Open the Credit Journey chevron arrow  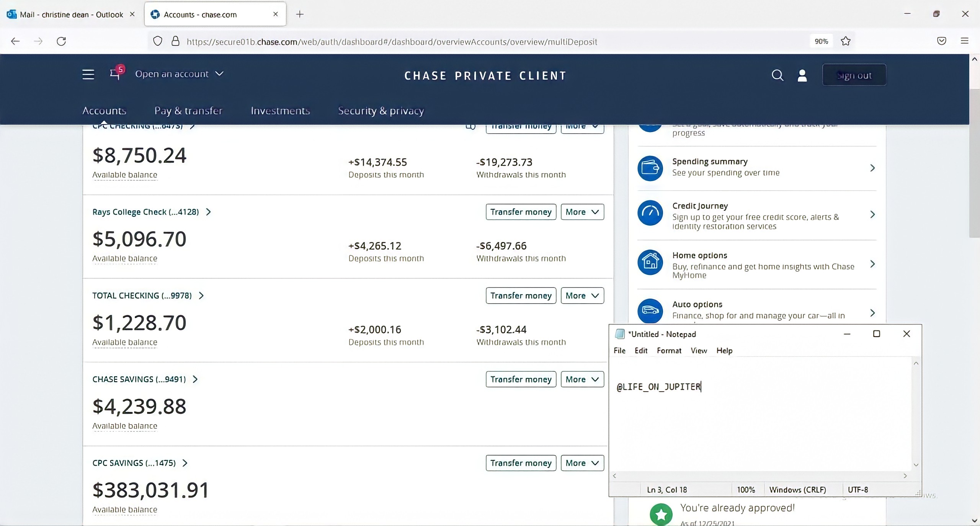tap(872, 214)
